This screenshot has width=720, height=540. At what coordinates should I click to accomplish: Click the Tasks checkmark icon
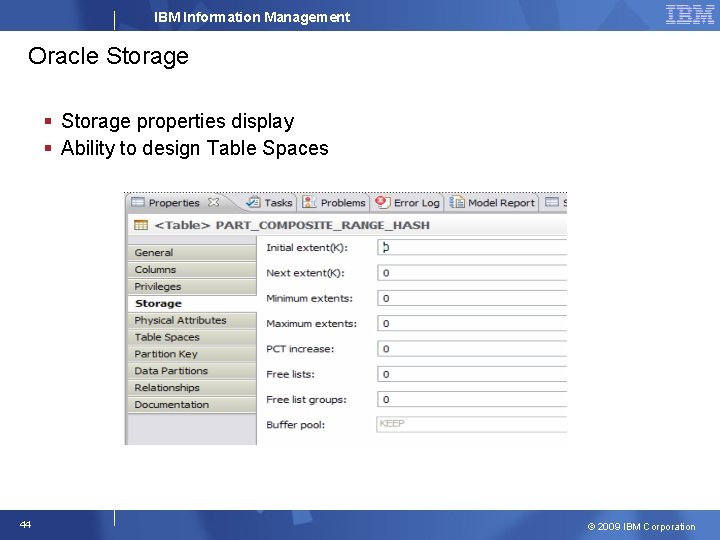click(253, 202)
